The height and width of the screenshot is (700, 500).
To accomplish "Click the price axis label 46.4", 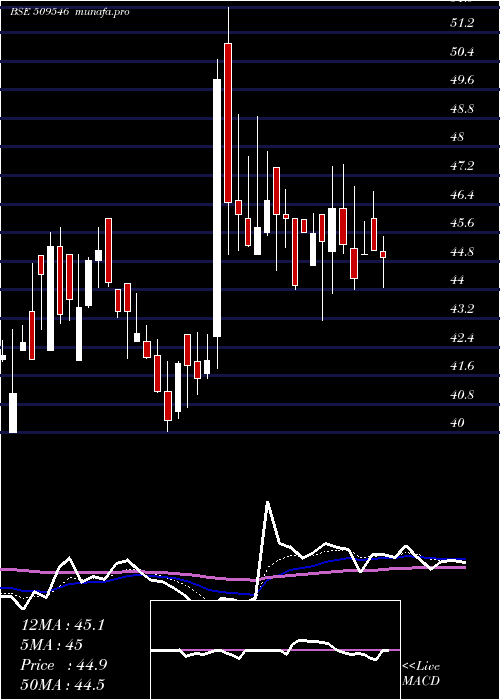I will click(462, 195).
